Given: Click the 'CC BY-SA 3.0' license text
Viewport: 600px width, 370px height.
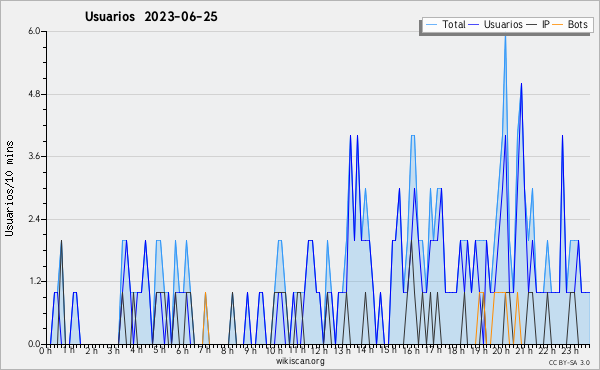Looking at the screenshot, I should 569,363.
